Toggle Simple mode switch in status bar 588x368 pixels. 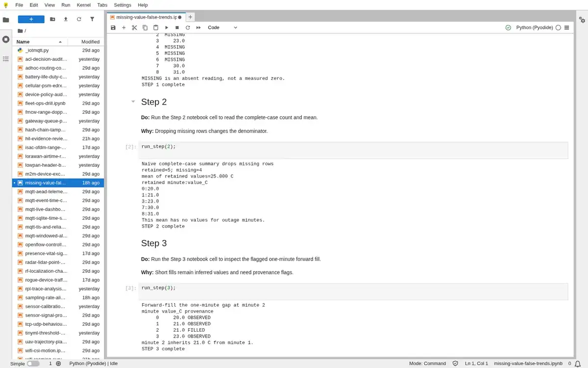pos(33,364)
